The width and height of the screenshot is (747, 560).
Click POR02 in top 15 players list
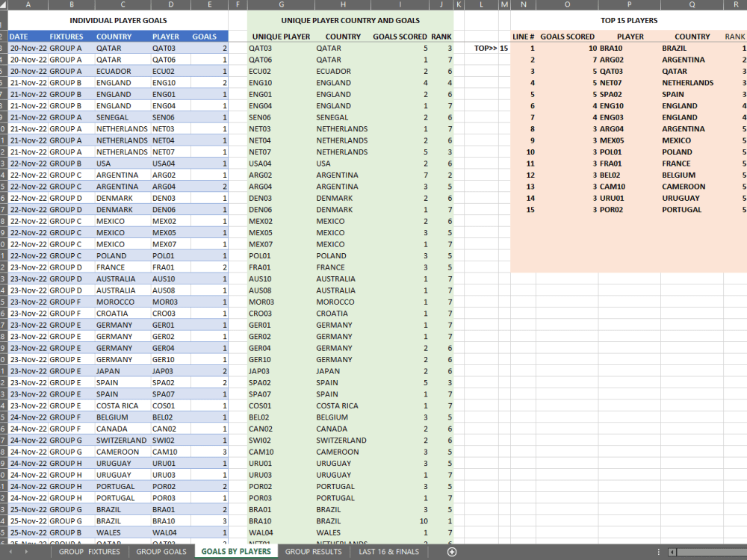point(629,210)
